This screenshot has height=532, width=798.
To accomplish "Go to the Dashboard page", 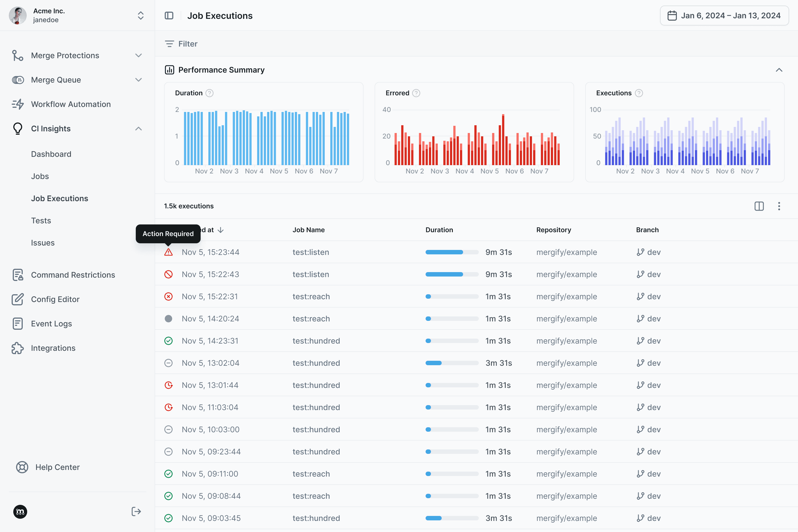I will 51,154.
